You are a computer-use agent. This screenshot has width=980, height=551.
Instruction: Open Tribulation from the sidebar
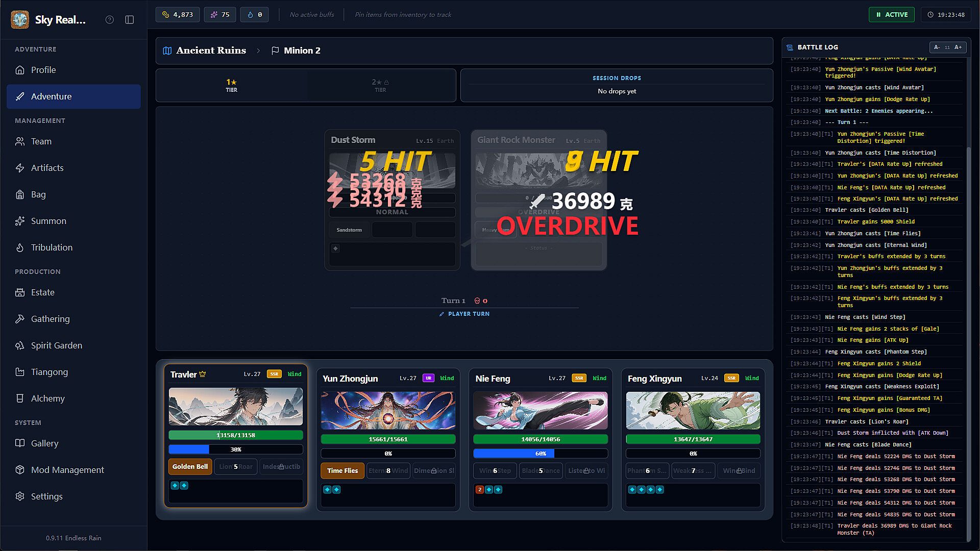pyautogui.click(x=52, y=247)
